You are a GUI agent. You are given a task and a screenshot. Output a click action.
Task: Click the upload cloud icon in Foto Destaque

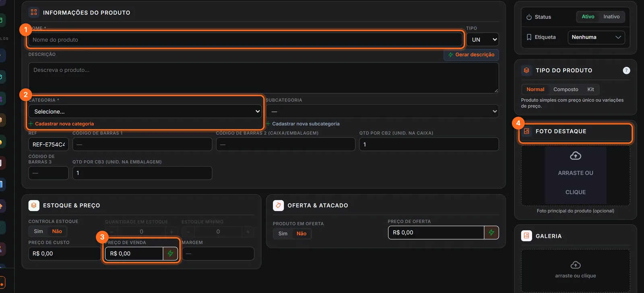point(576,156)
